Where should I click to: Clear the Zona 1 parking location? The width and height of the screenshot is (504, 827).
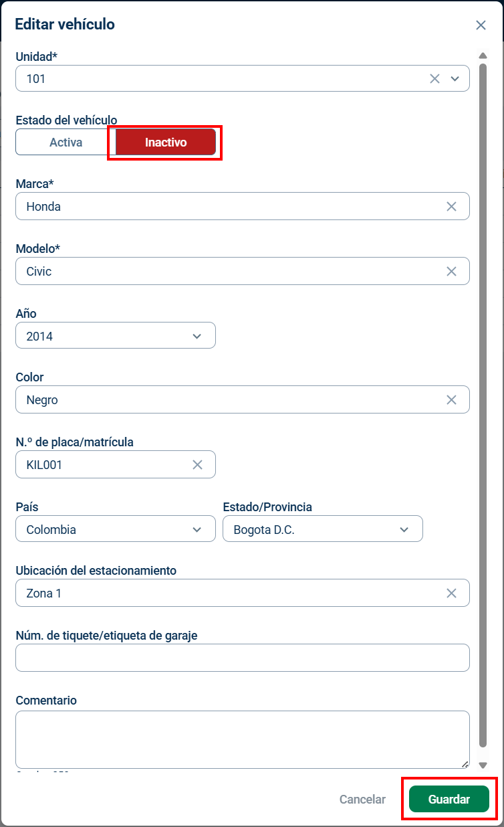click(x=451, y=593)
